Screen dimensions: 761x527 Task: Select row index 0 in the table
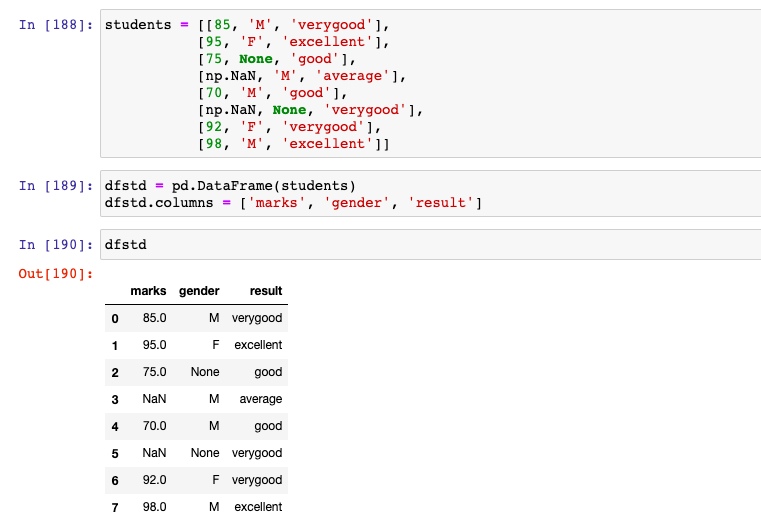click(x=115, y=318)
